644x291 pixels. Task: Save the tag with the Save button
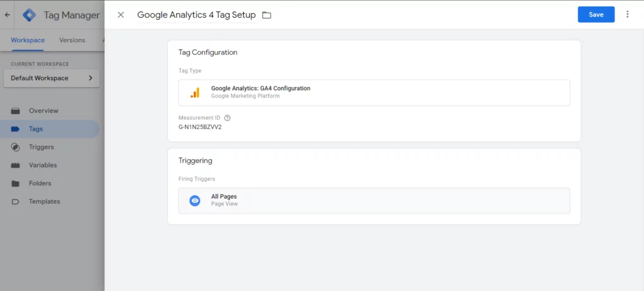[x=596, y=14]
